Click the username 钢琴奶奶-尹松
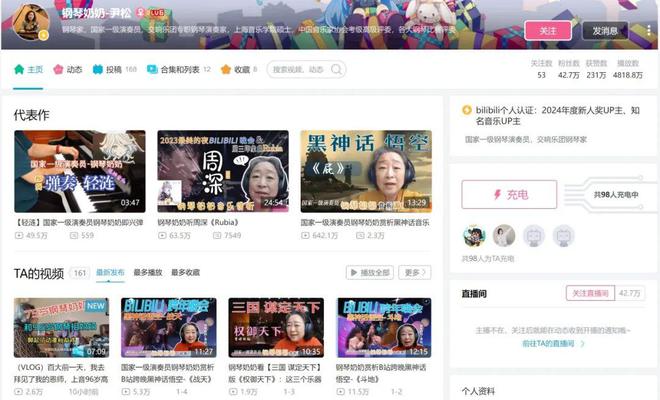 pos(96,13)
